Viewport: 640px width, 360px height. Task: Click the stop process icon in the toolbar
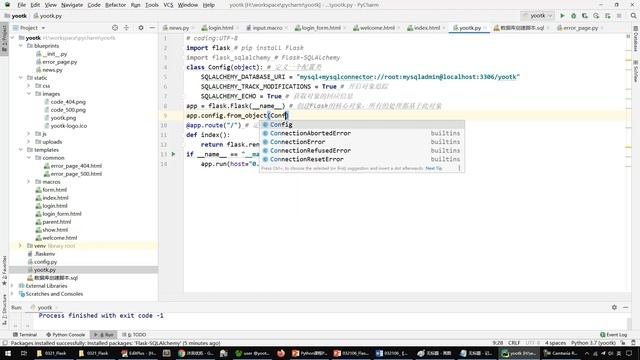[x=619, y=16]
